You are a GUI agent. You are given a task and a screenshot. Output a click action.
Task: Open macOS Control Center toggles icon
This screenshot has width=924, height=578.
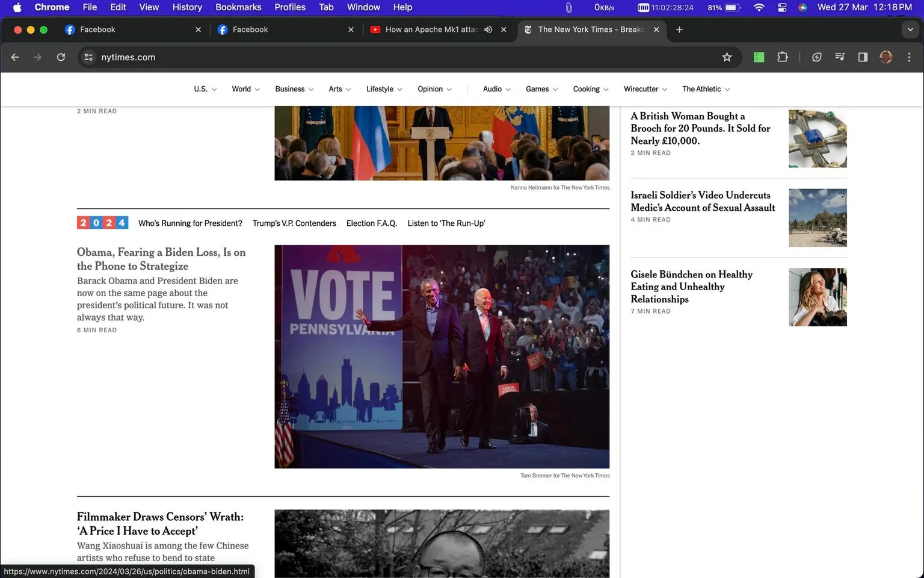click(x=782, y=7)
